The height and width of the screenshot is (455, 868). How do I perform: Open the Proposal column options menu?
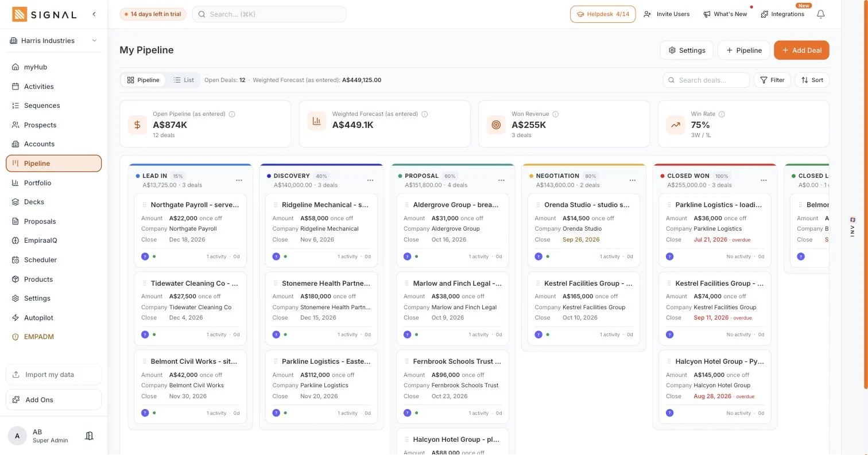pos(501,180)
